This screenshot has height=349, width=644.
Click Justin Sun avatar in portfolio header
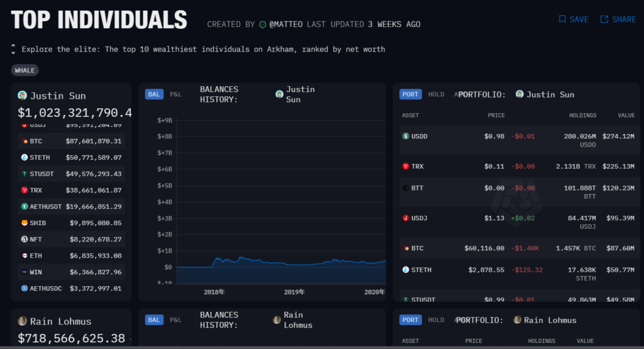519,94
